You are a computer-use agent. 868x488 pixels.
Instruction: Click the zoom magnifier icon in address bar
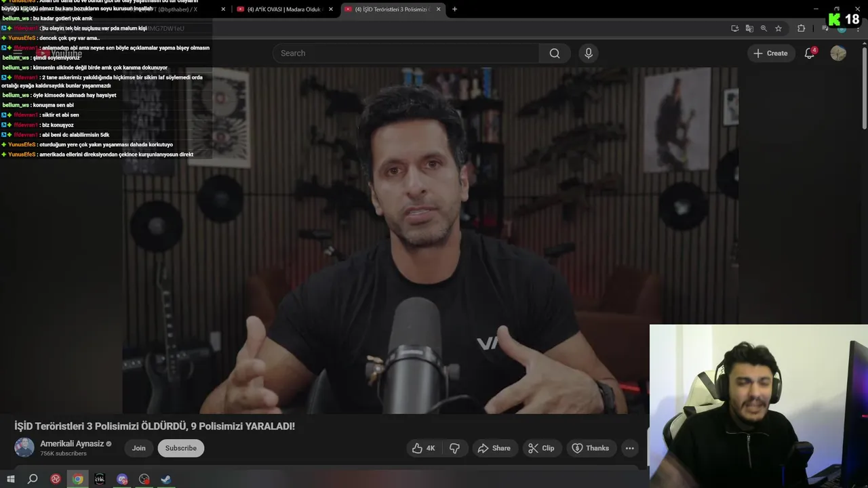764,28
